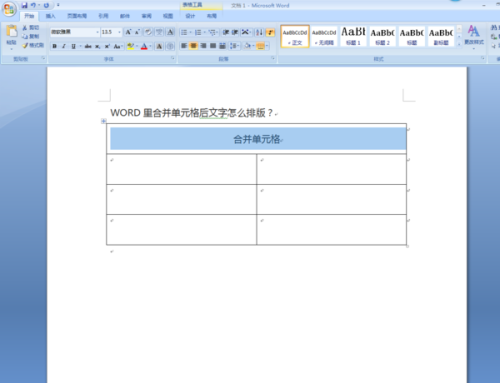The width and height of the screenshot is (500, 383).
Task: Apply yellow text highlight color
Action: coord(131,46)
